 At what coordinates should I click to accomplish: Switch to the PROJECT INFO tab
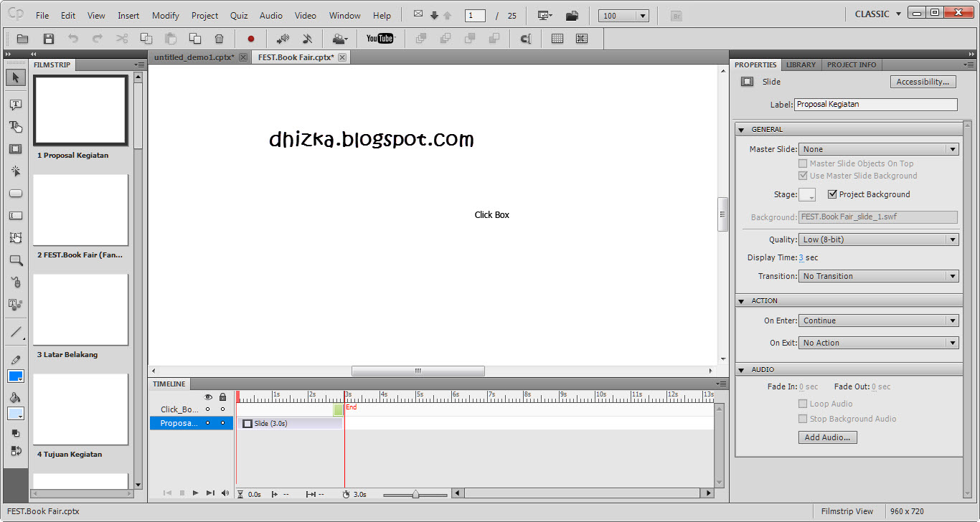(x=852, y=65)
